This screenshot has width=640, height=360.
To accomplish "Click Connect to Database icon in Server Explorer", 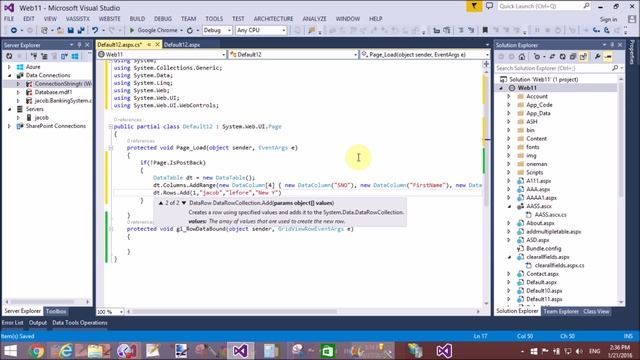I will tap(34, 56).
